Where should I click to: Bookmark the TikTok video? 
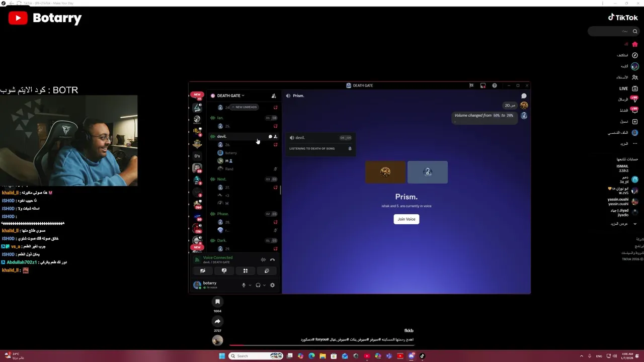click(217, 302)
